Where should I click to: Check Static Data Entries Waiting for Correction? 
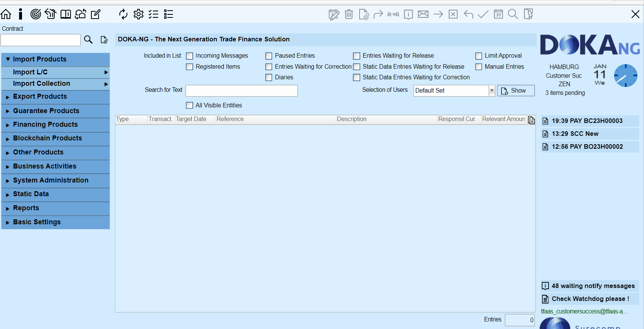[x=357, y=77]
